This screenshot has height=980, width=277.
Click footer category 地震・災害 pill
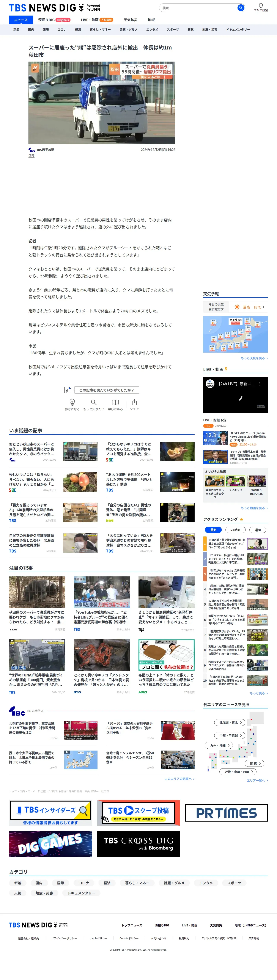point(44,893)
